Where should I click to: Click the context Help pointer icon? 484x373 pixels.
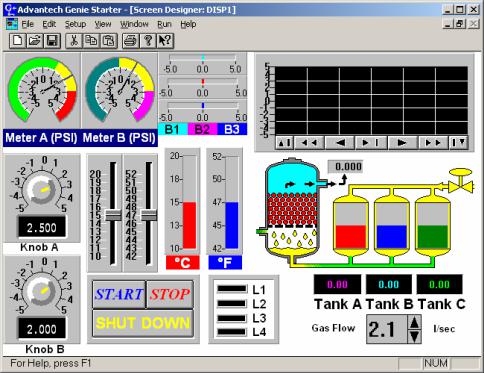coord(165,41)
